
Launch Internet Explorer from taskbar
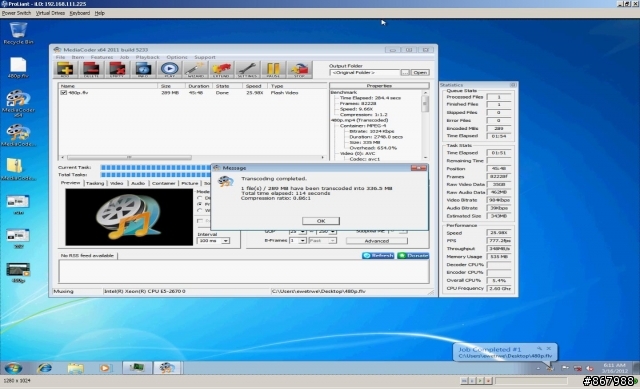click(44, 368)
